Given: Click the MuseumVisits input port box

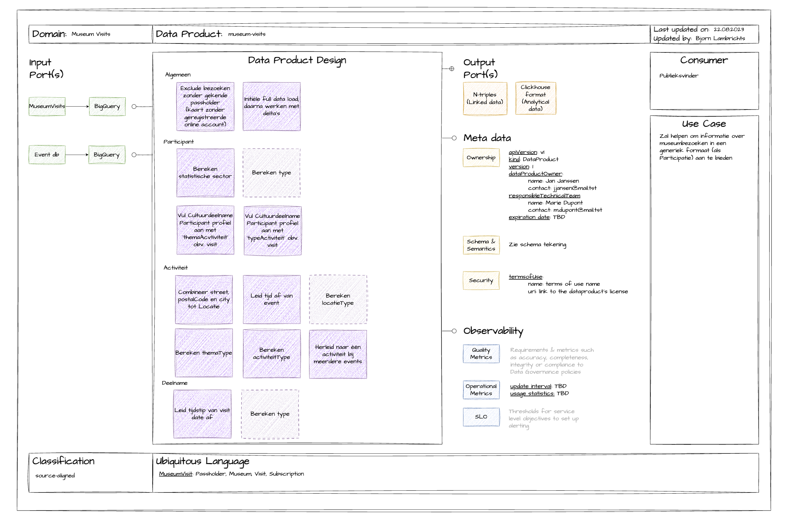Looking at the screenshot, I should point(47,106).
